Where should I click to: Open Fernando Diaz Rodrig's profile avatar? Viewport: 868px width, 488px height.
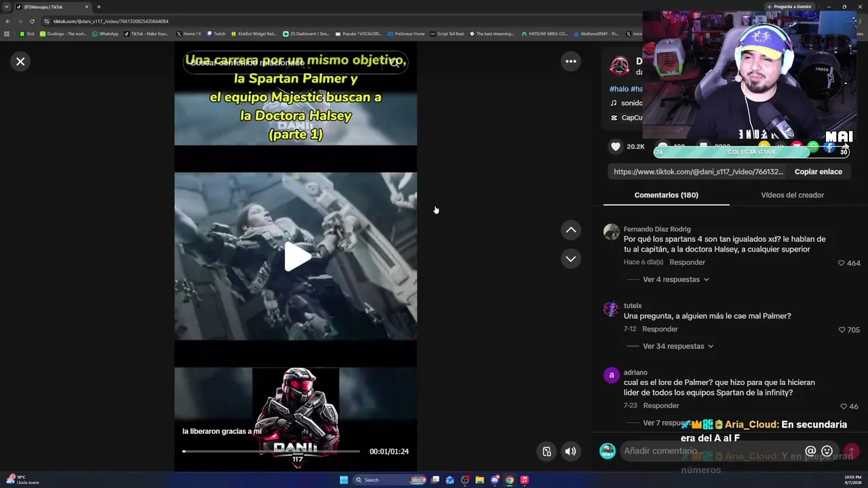point(612,232)
